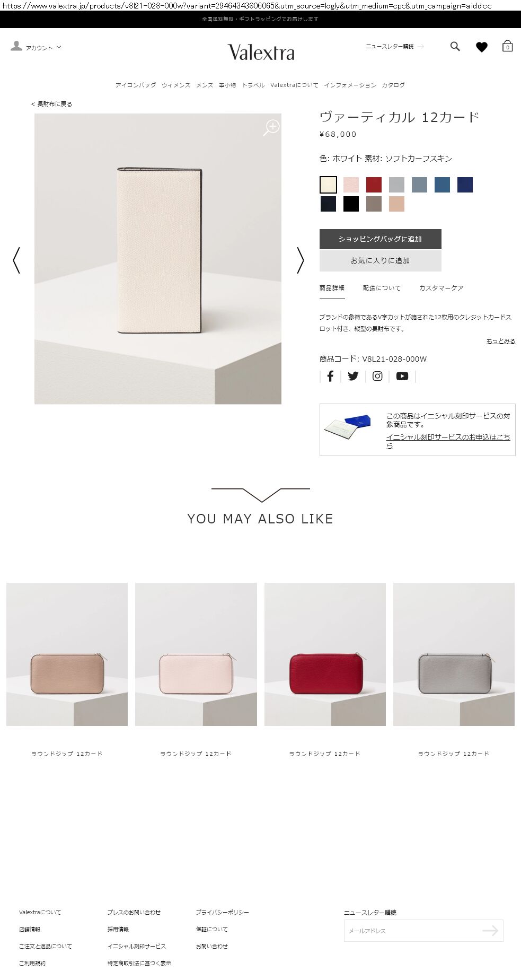Click お気に入りに追加 button
This screenshot has width=521, height=980.
(380, 261)
